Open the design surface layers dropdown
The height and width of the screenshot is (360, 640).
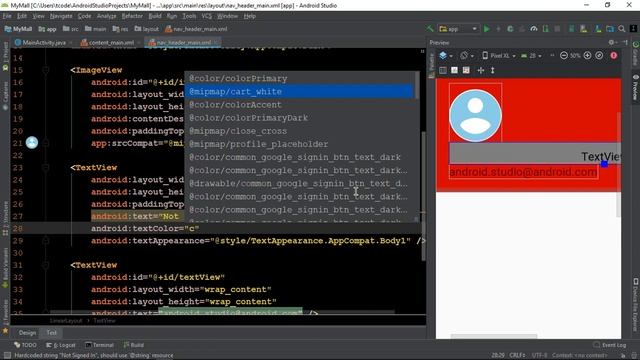coord(446,56)
